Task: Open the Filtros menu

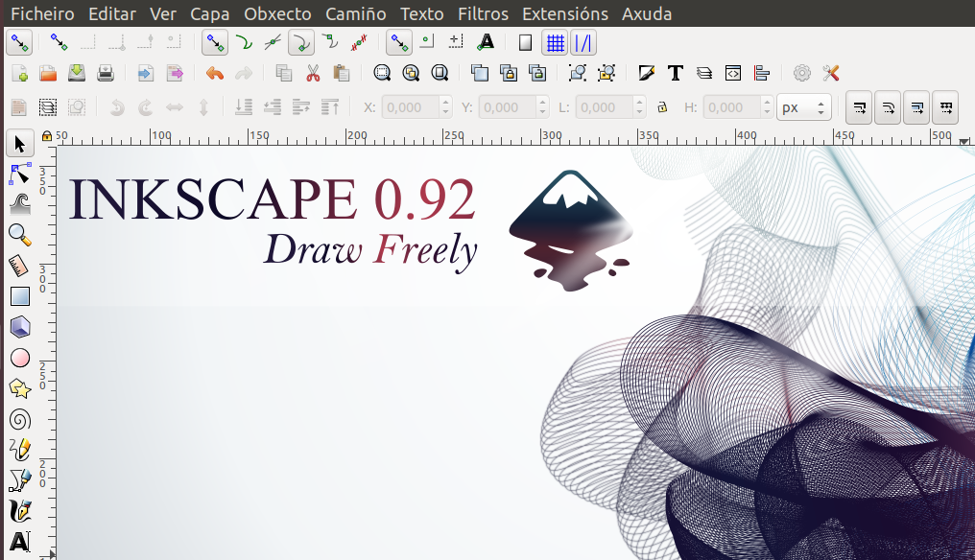Action: [x=483, y=13]
